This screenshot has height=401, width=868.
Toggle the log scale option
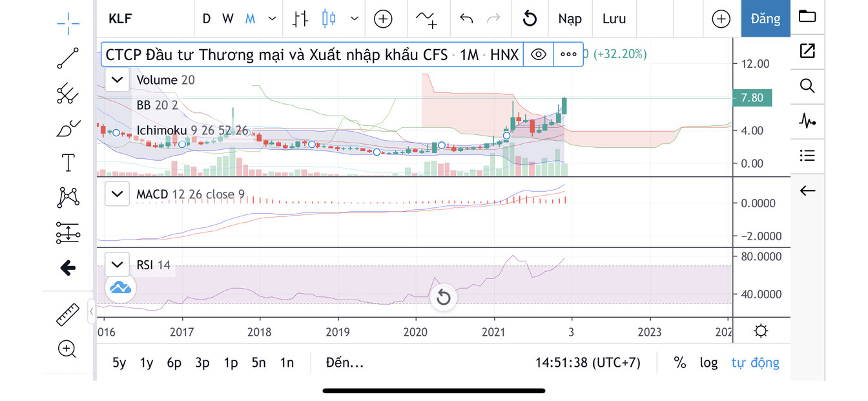[x=708, y=362]
